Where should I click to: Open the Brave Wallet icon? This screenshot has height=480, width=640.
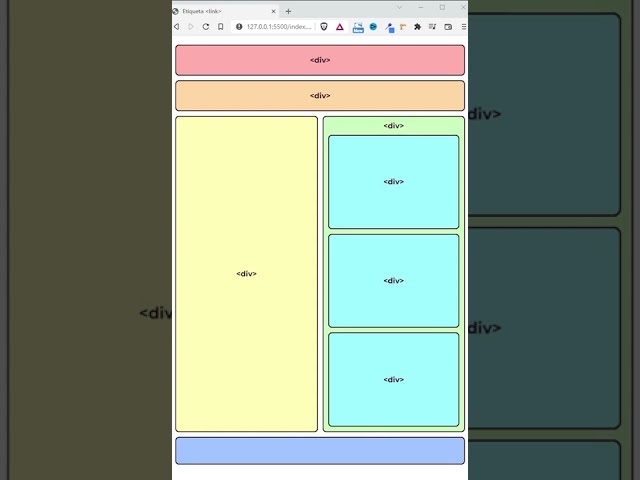448,27
